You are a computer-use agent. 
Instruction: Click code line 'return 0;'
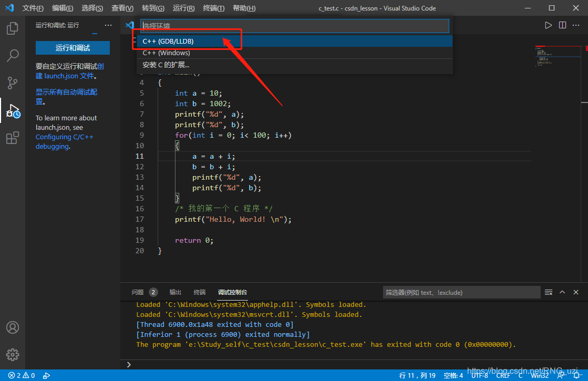(194, 240)
